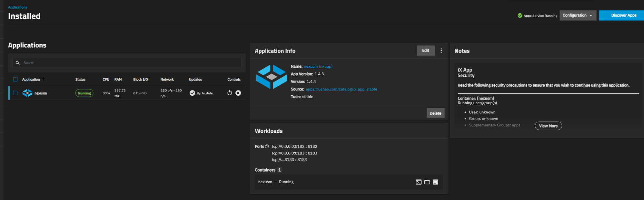Click the Container: [nexusm] heading in Notes
Screen dimensions: 644x200
476,98
